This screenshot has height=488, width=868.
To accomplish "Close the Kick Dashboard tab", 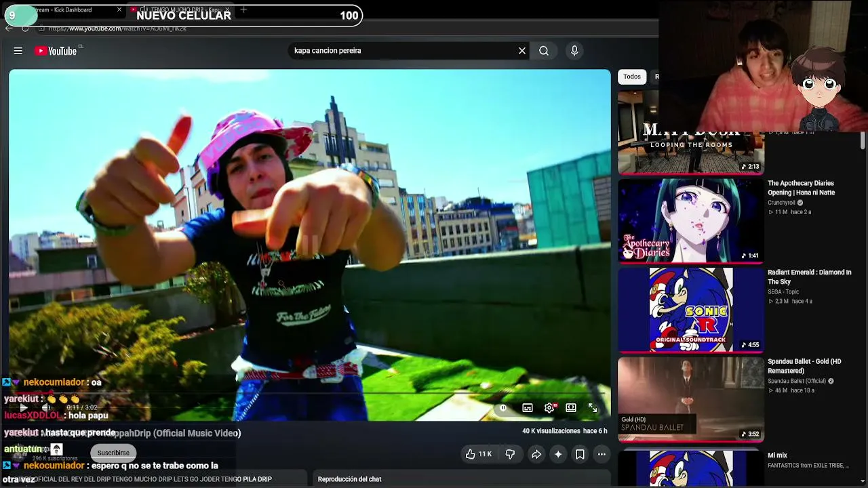I will [119, 9].
